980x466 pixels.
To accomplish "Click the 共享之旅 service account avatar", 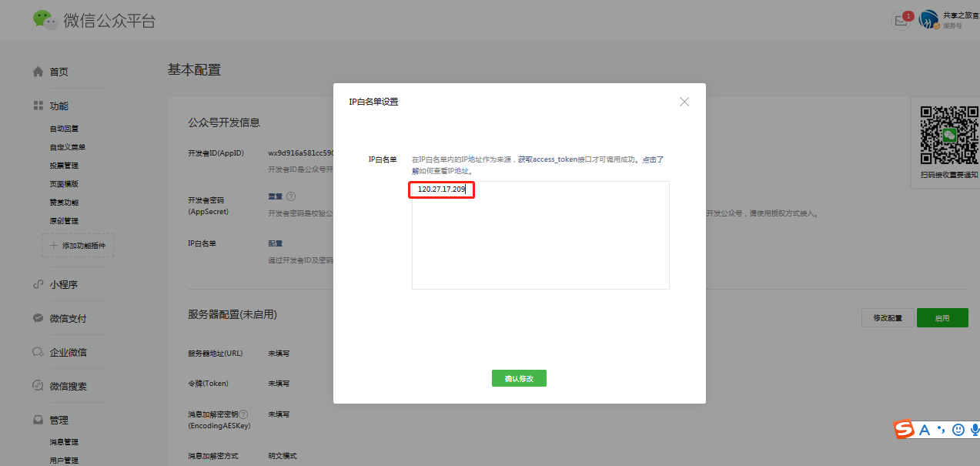I will click(x=928, y=18).
